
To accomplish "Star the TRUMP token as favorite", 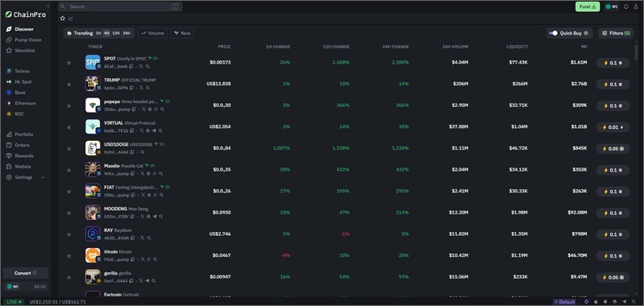I will 69,85.
